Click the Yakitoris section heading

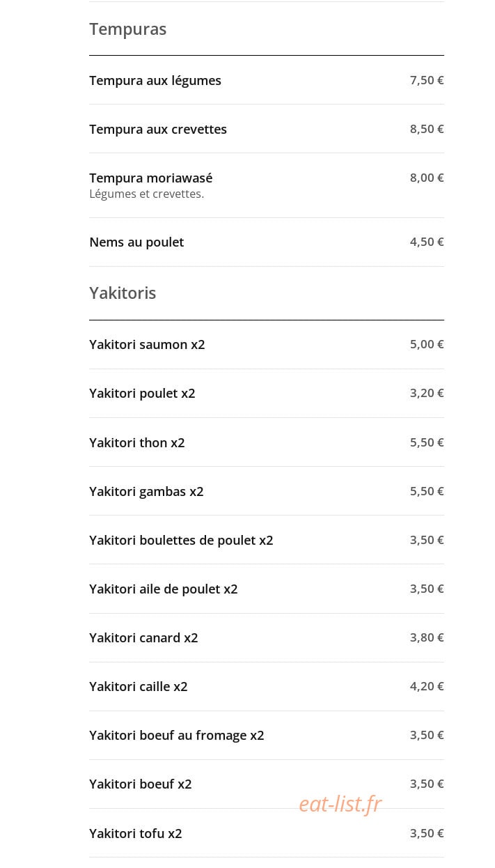(x=123, y=293)
